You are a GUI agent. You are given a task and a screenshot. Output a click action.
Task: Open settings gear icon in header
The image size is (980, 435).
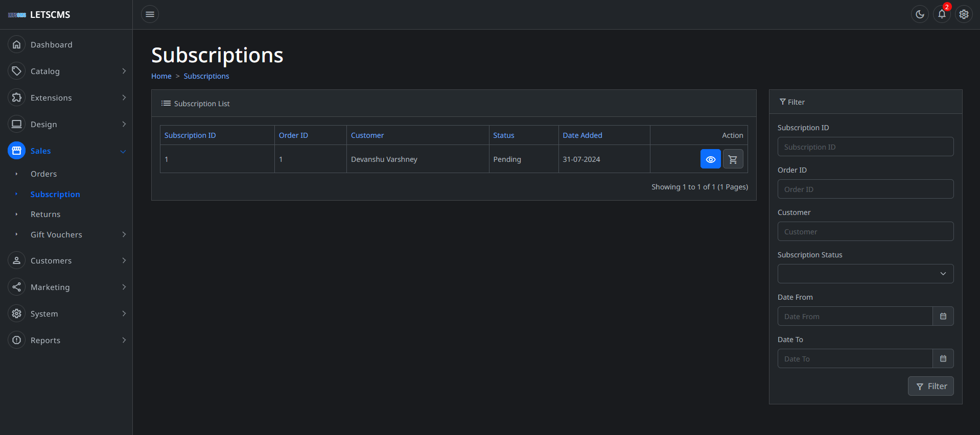click(x=964, y=14)
